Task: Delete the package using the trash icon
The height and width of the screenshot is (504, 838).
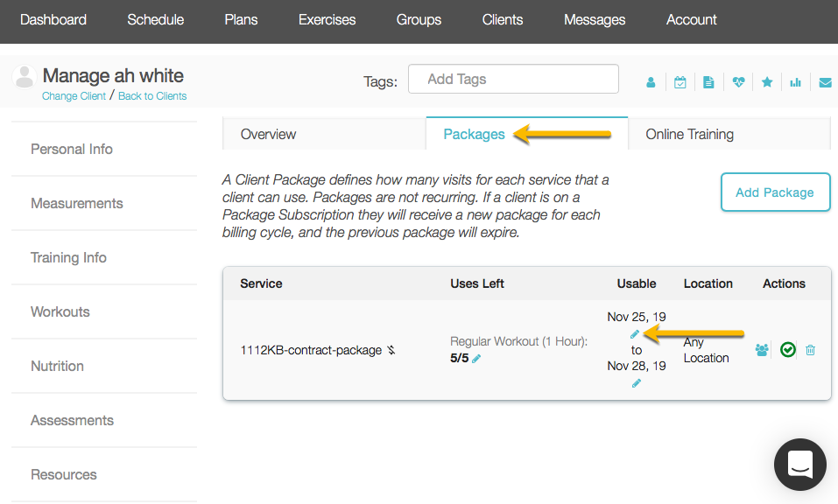Action: (x=810, y=349)
